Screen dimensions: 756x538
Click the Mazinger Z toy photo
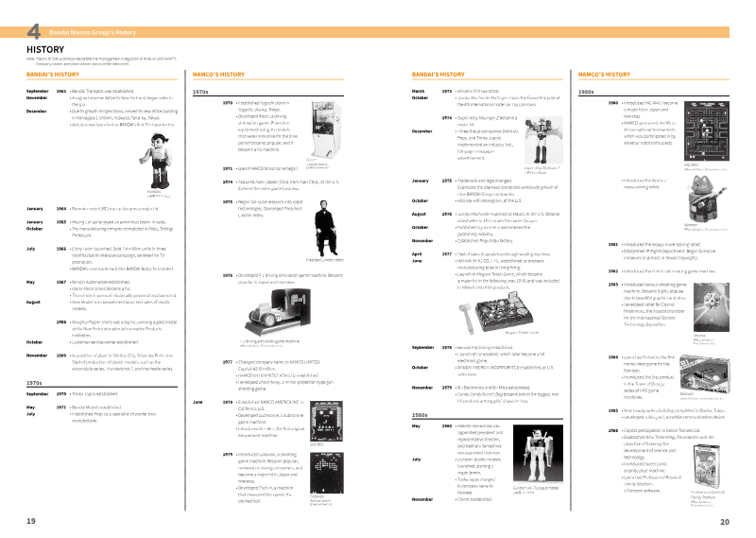pos(543,140)
